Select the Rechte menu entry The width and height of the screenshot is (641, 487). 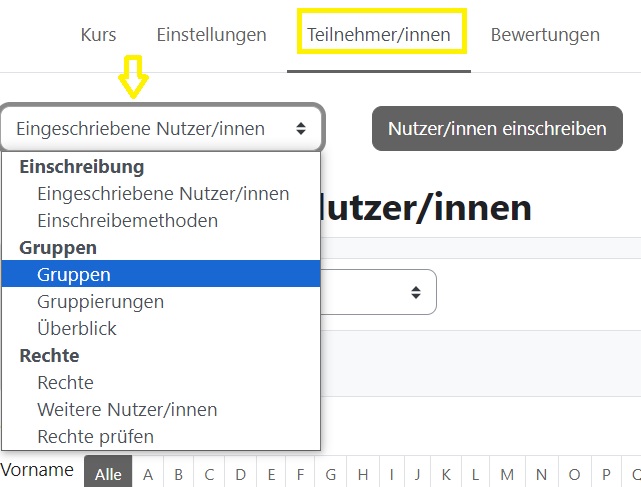coord(65,382)
